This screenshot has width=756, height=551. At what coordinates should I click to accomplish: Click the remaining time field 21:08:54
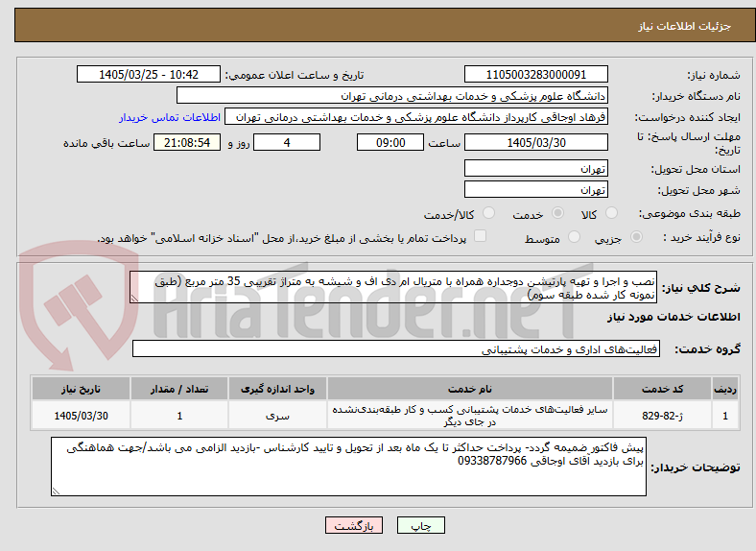[187, 142]
